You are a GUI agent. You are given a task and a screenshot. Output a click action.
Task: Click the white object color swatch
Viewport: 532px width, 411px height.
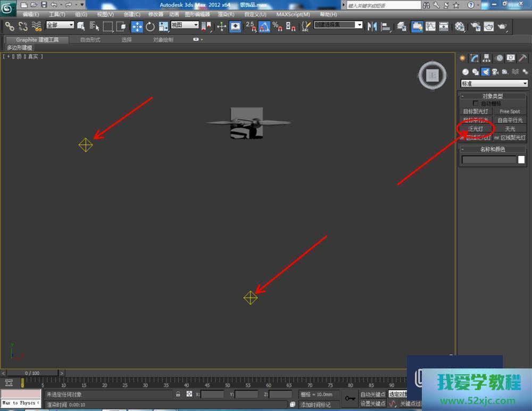click(x=521, y=160)
